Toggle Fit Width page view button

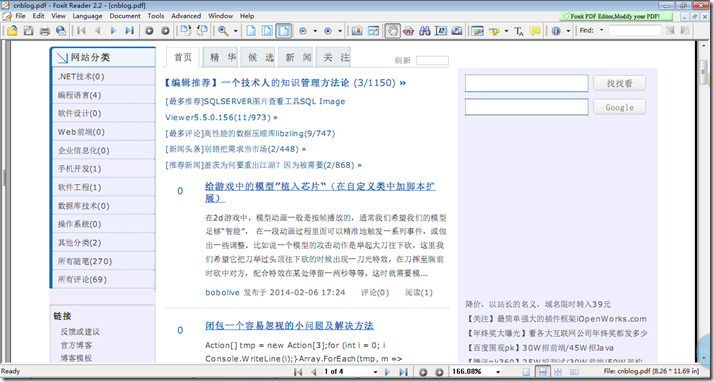[284, 31]
